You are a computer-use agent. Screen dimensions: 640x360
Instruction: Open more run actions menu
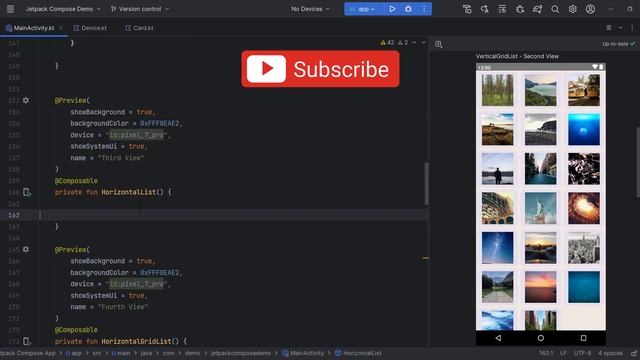424,9
